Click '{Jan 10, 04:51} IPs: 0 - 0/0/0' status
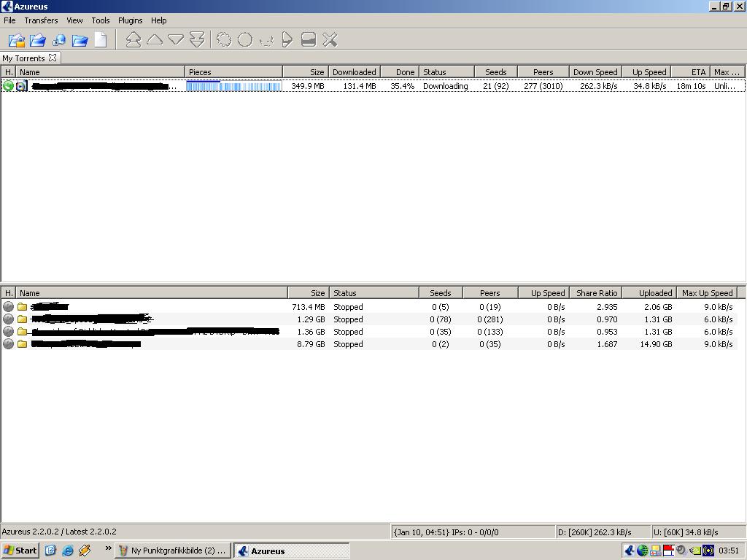 coord(446,532)
